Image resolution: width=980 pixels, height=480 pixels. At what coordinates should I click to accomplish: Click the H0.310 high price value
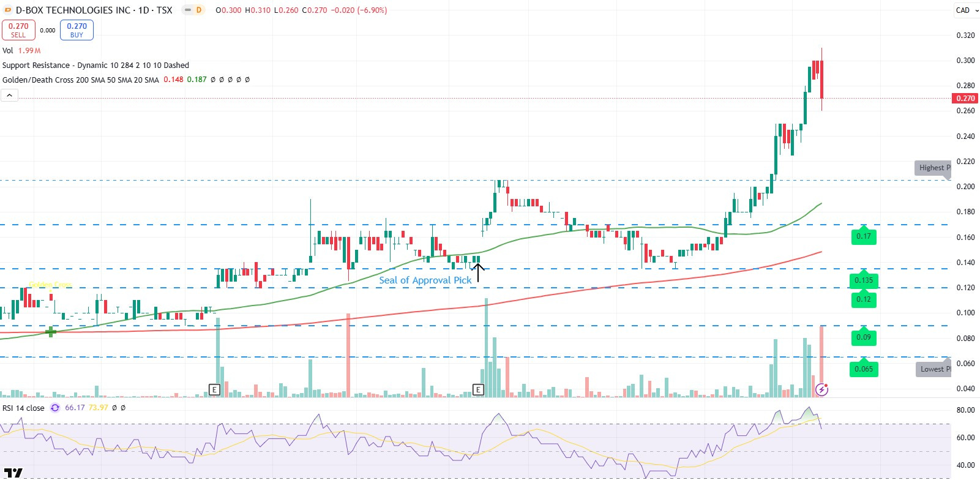[258, 10]
